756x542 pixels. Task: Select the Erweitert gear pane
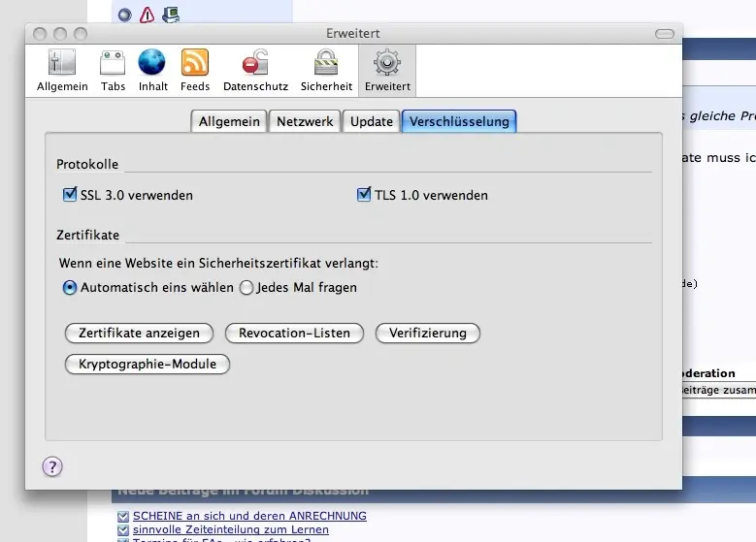[x=387, y=71]
